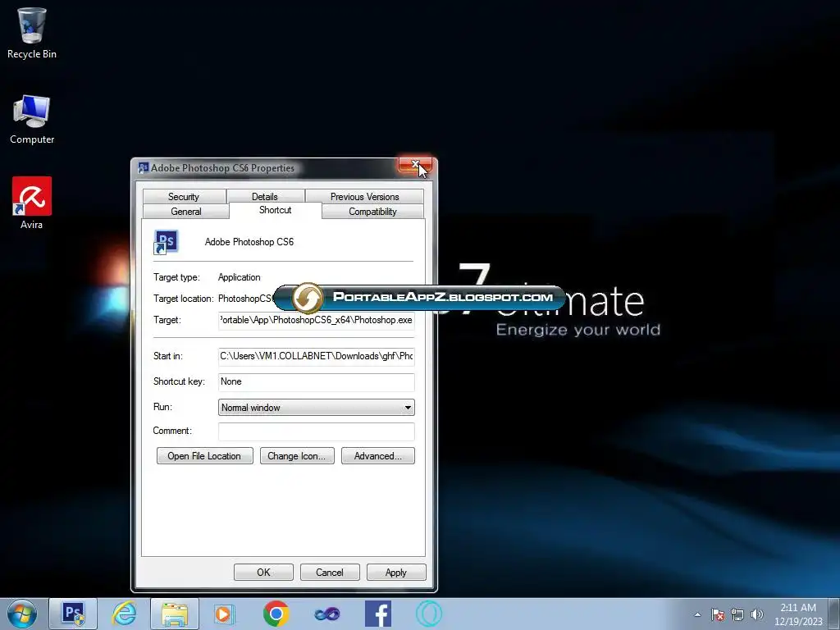
Task: Switch to the General tab
Action: (186, 211)
